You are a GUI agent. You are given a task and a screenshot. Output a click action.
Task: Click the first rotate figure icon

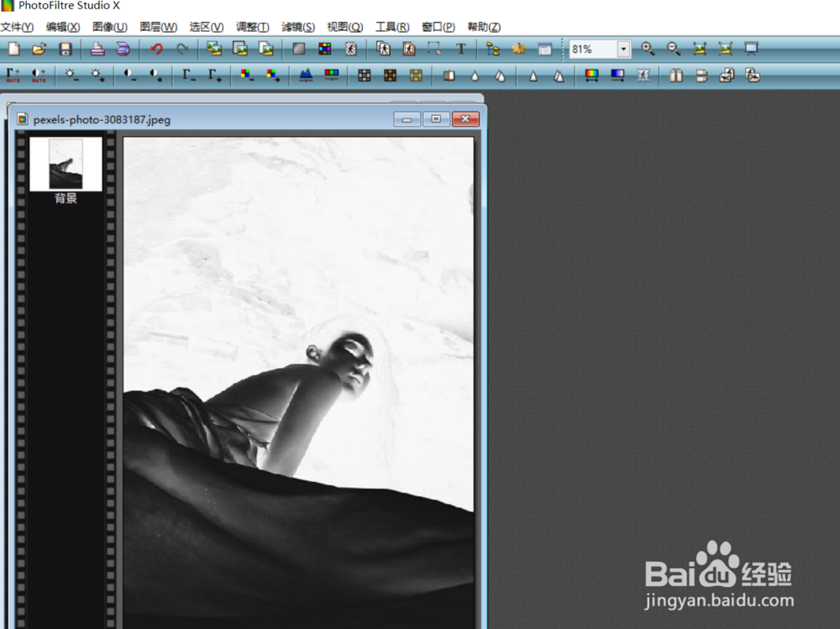[x=727, y=76]
